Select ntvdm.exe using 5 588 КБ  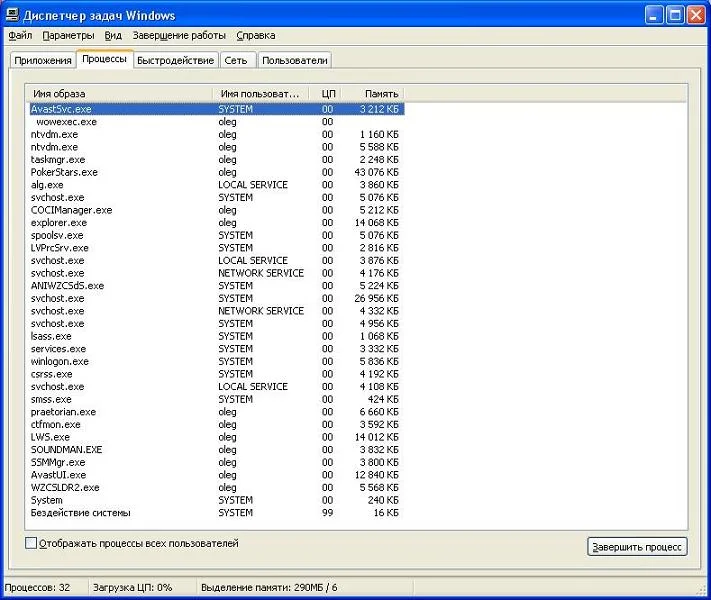(217, 147)
